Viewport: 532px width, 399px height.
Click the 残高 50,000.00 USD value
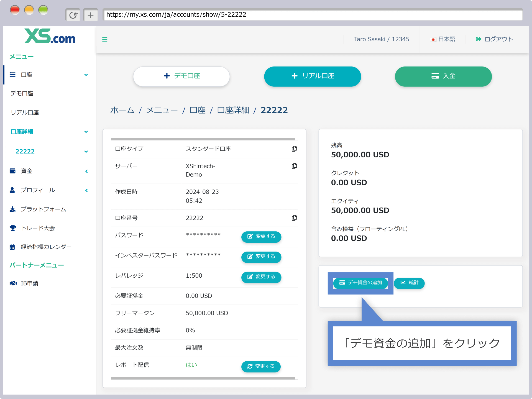coord(360,155)
